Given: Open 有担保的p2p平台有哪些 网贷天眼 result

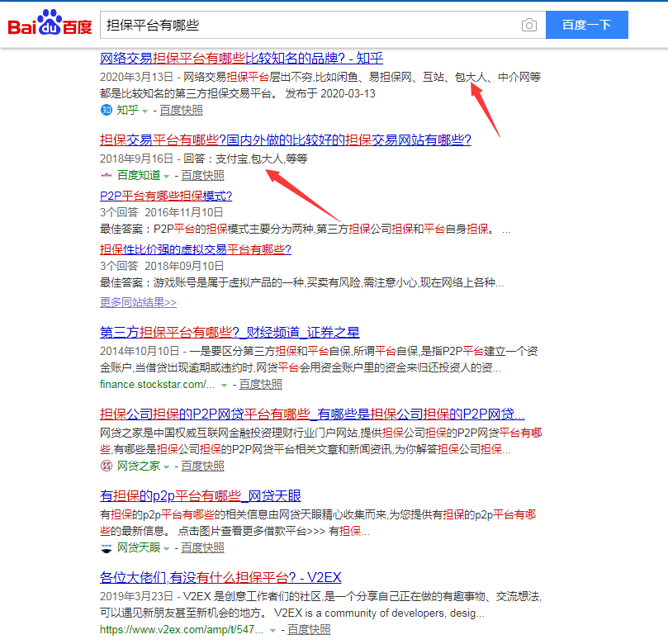Looking at the screenshot, I should pyautogui.click(x=201, y=495).
